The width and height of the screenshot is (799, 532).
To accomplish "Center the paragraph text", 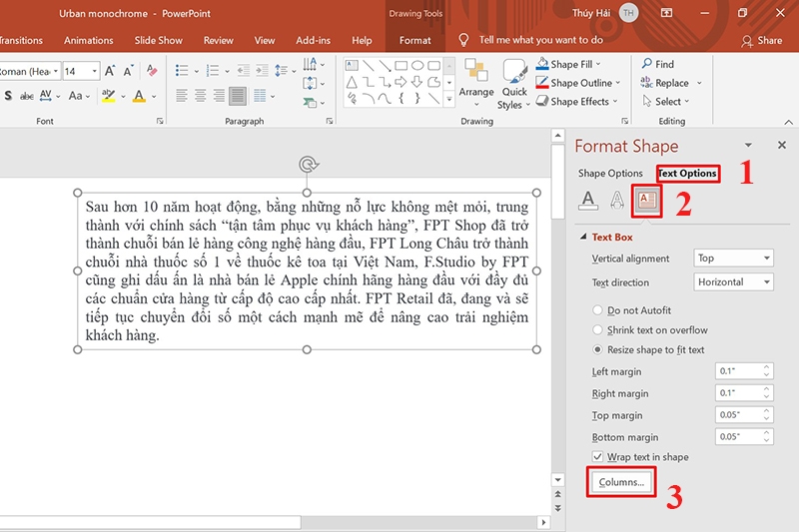I will (x=201, y=95).
